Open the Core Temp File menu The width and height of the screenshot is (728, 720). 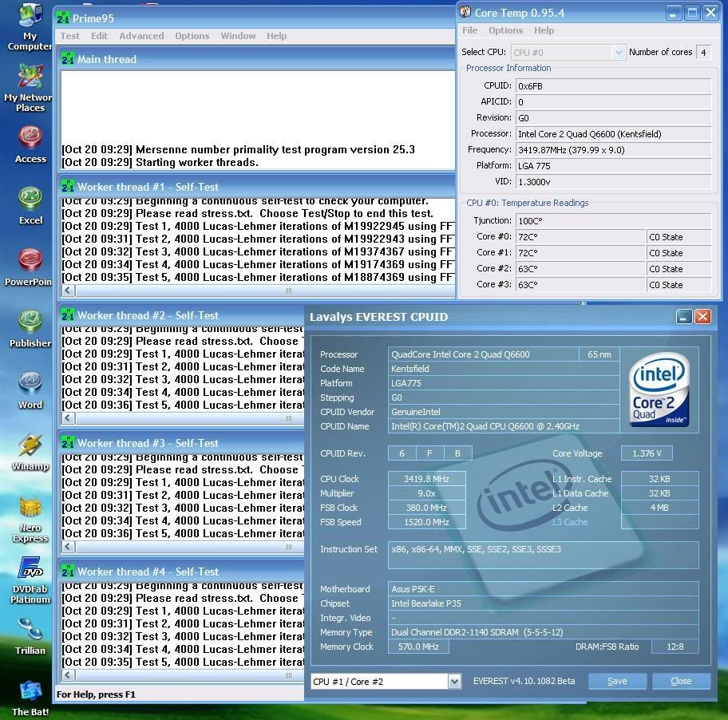point(469,30)
